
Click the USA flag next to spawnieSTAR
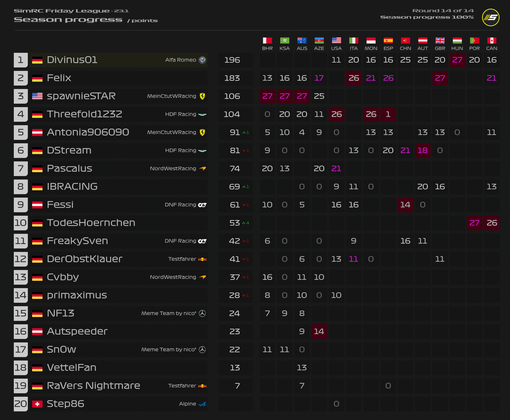(x=37, y=96)
